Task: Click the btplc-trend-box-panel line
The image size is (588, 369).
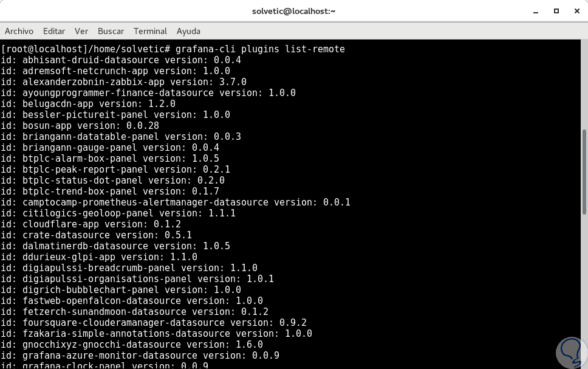Action: pyautogui.click(x=110, y=191)
